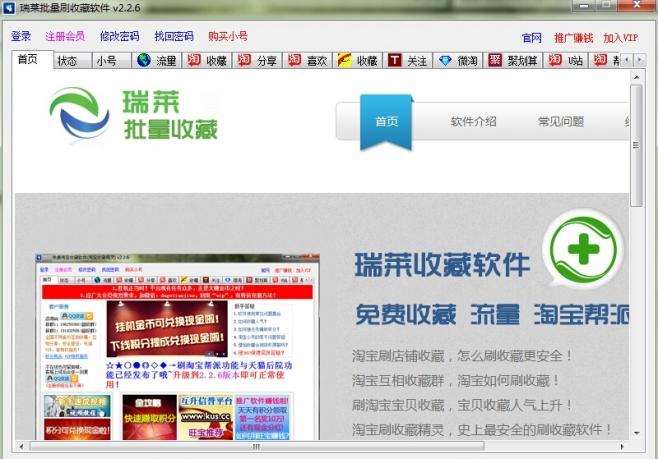Minimize the 瑞莱批量刷收藏软件 window
Image resolution: width=658 pixels, height=459 pixels.
(584, 5)
